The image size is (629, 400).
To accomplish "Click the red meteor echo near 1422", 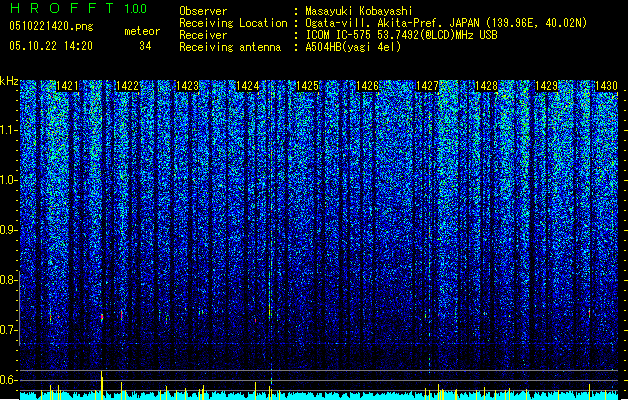I will [122, 315].
